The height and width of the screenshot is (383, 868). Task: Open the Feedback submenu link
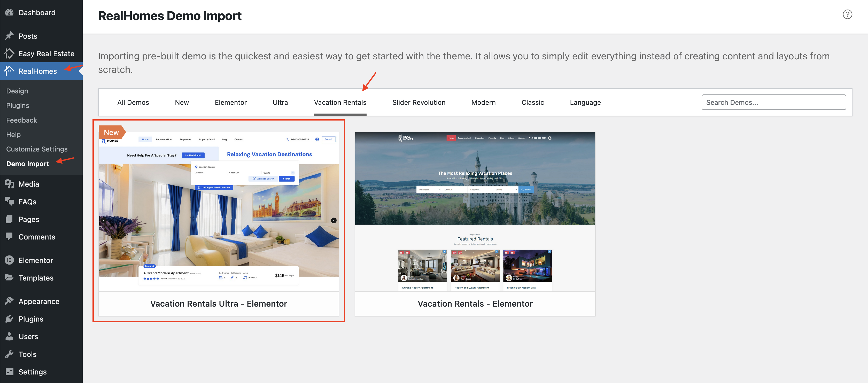tap(21, 120)
